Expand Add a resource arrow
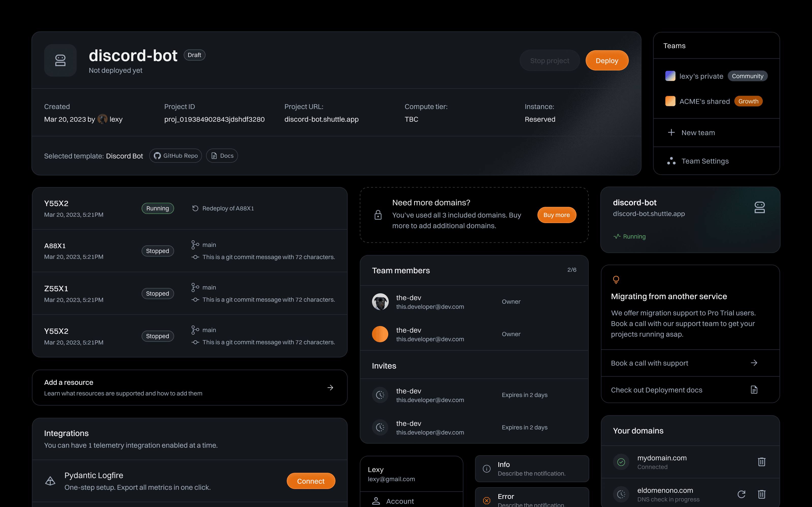 pos(330,388)
